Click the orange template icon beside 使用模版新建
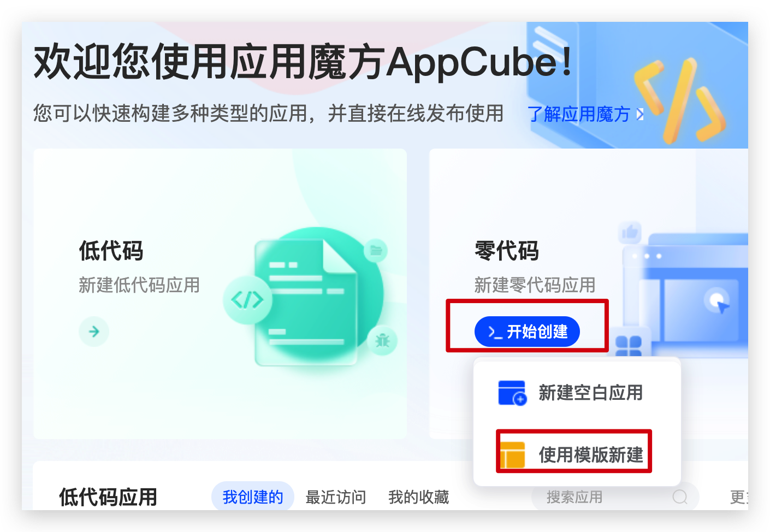The width and height of the screenshot is (770, 532). 512,455
